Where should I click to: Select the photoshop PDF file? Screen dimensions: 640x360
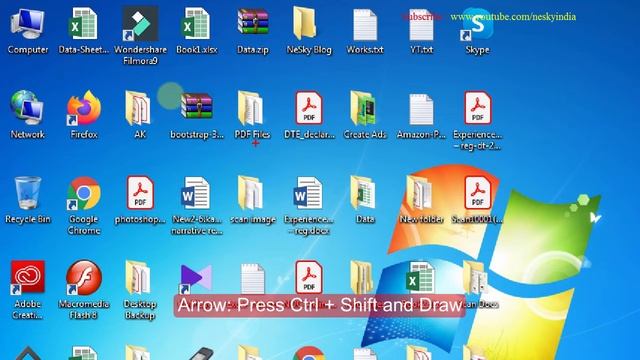140,193
